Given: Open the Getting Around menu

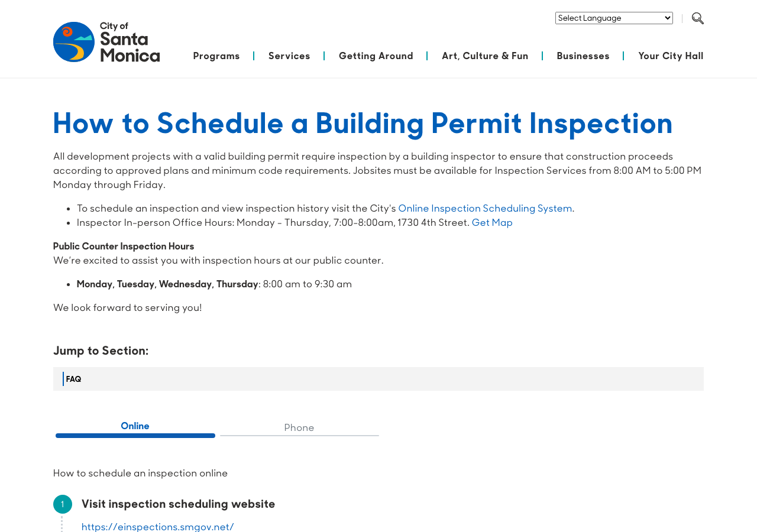Looking at the screenshot, I should pyautogui.click(x=376, y=56).
